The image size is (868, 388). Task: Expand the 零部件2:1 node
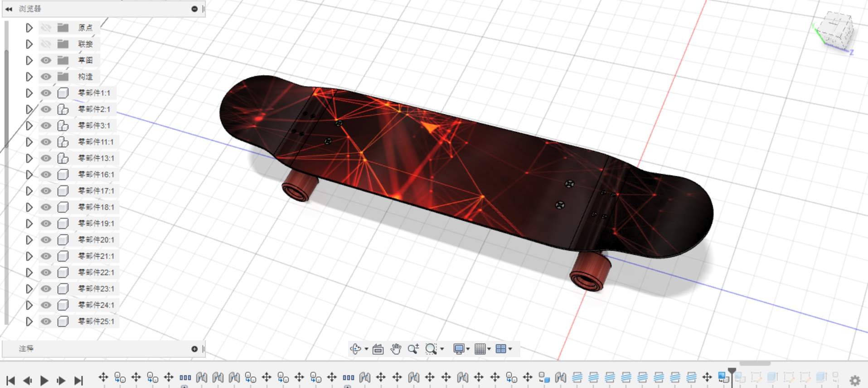click(x=29, y=109)
